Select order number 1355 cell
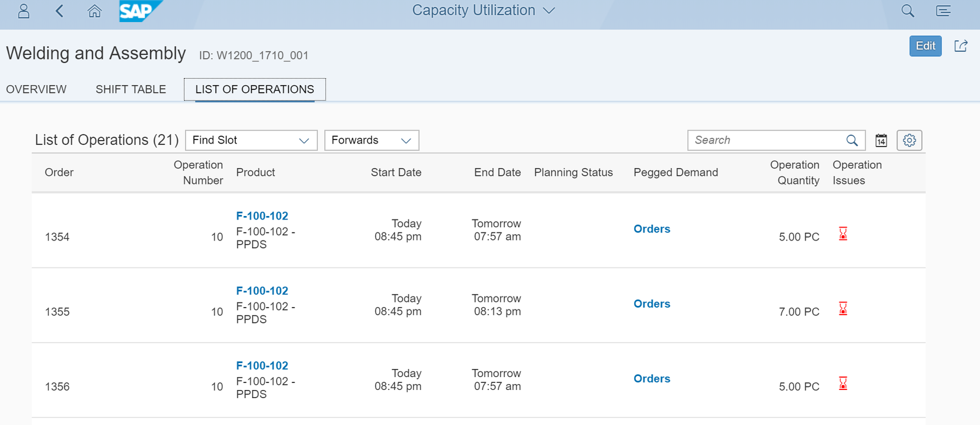This screenshot has height=425, width=980. 57,312
